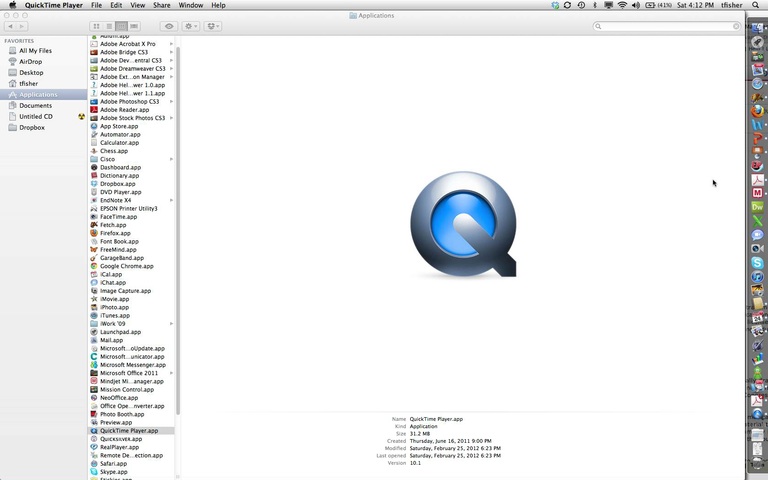
Task: Open the File menu
Action: 97,5
